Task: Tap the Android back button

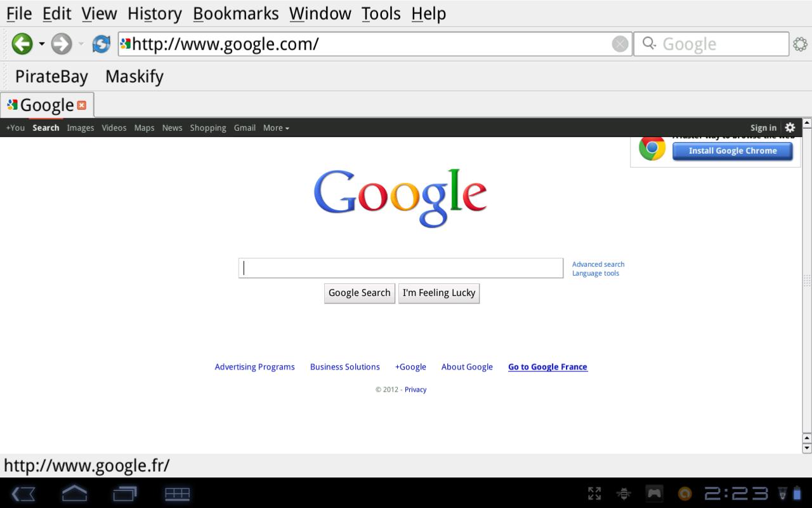Action: pos(23,493)
